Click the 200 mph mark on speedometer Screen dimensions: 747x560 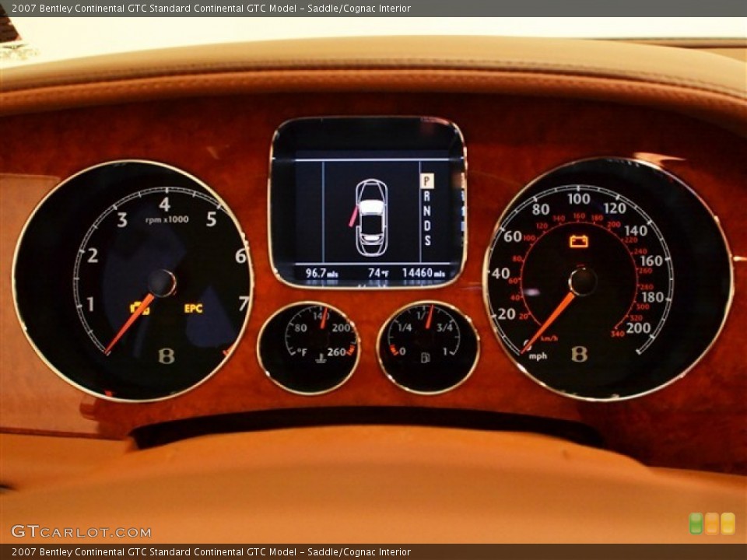[638, 328]
